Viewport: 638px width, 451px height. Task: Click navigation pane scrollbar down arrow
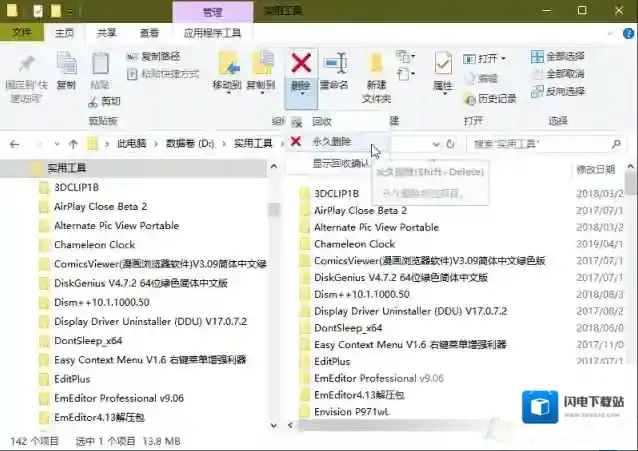(273, 425)
